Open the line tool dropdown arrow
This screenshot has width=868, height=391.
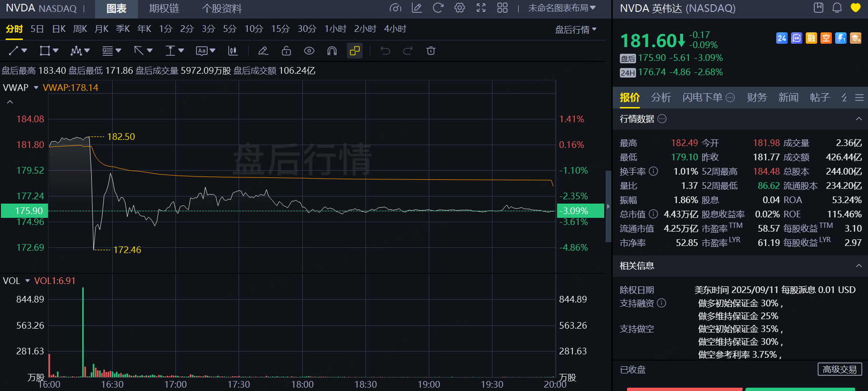pyautogui.click(x=24, y=50)
